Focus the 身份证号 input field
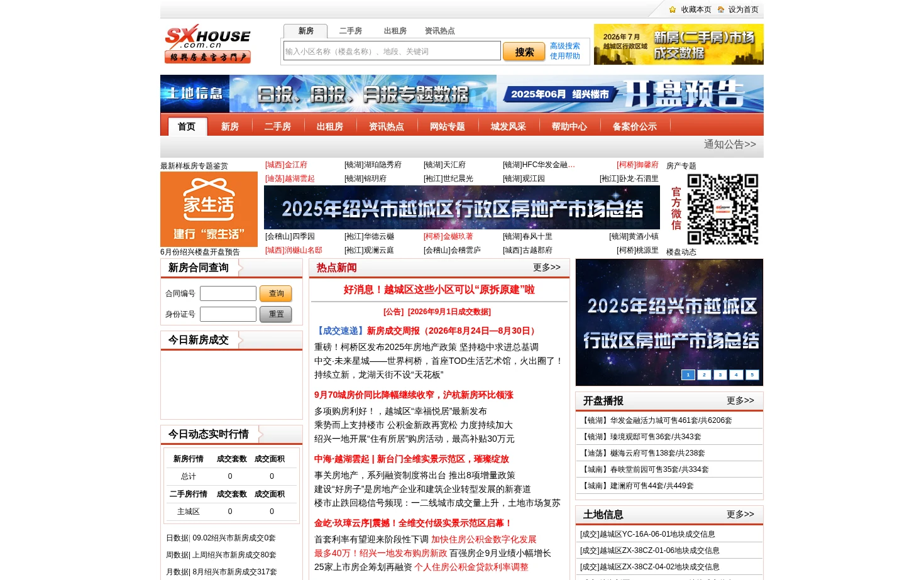 [x=228, y=314]
